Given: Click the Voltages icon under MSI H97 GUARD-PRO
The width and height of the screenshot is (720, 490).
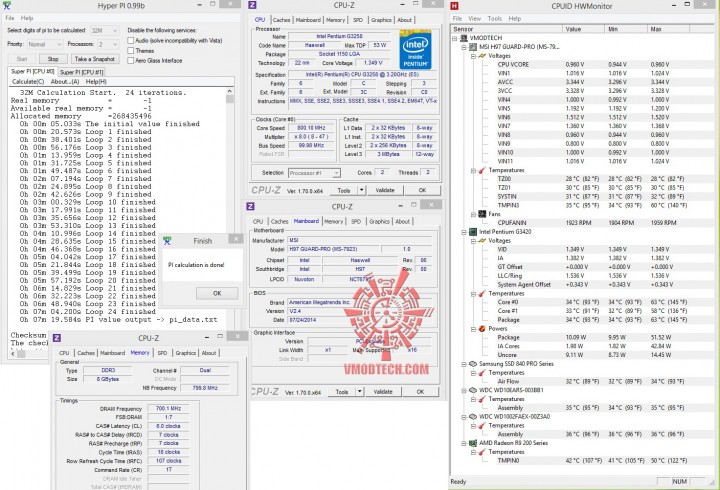Looking at the screenshot, I should [482, 56].
